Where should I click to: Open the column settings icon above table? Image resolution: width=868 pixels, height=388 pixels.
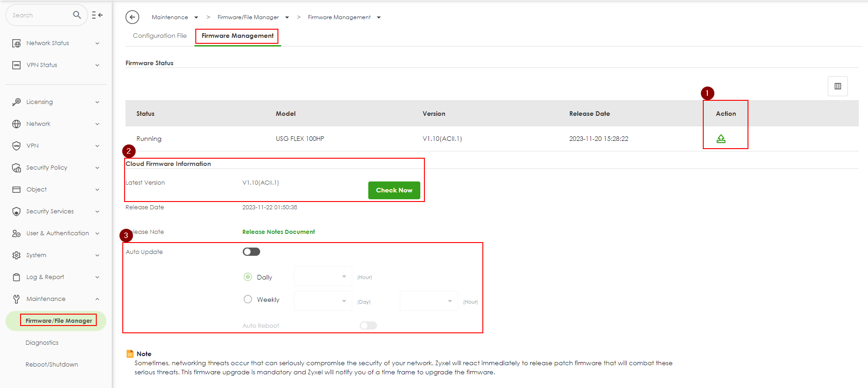pos(837,86)
